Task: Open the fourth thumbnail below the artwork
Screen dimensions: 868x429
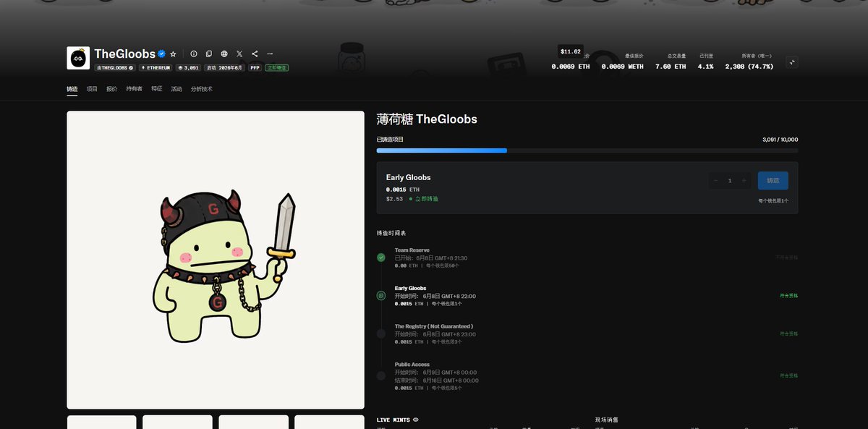Action: (329, 422)
